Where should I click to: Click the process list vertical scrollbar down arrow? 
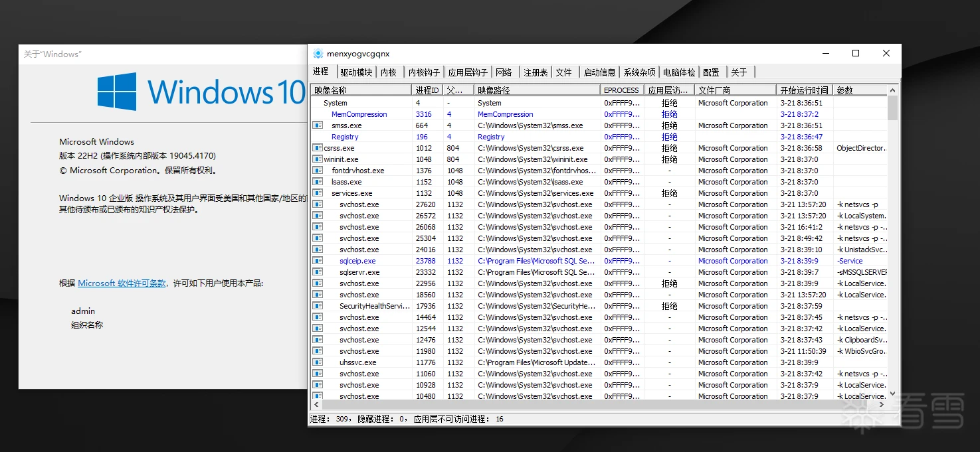point(892,394)
